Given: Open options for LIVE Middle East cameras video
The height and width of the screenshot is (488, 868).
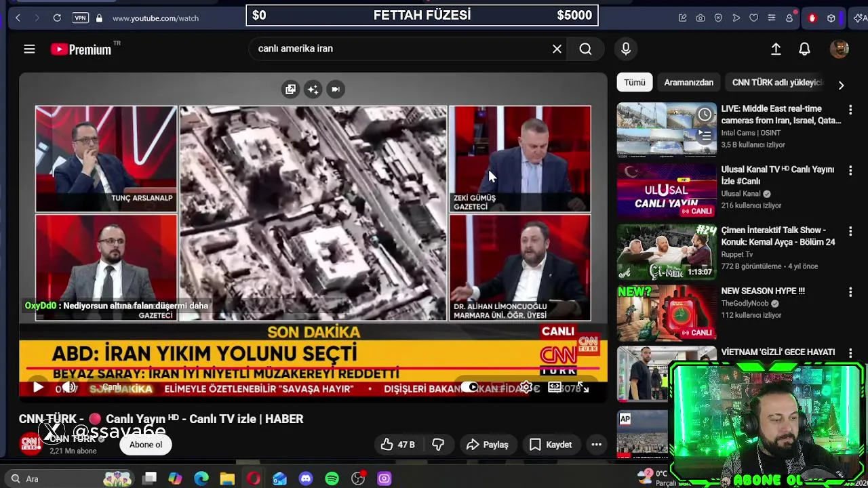Looking at the screenshot, I should (x=850, y=109).
